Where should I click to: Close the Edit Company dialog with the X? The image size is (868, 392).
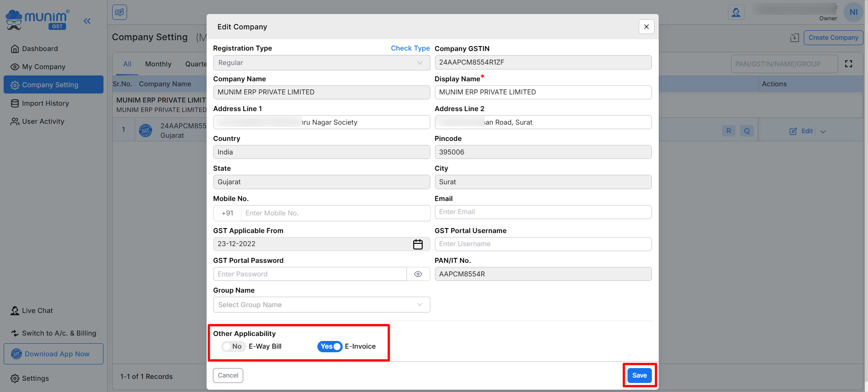(646, 27)
